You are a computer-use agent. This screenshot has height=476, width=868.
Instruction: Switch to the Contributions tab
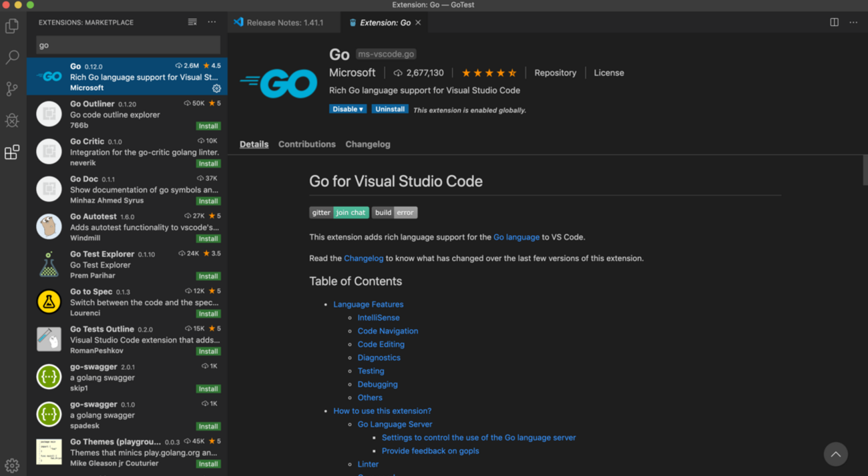tap(306, 144)
